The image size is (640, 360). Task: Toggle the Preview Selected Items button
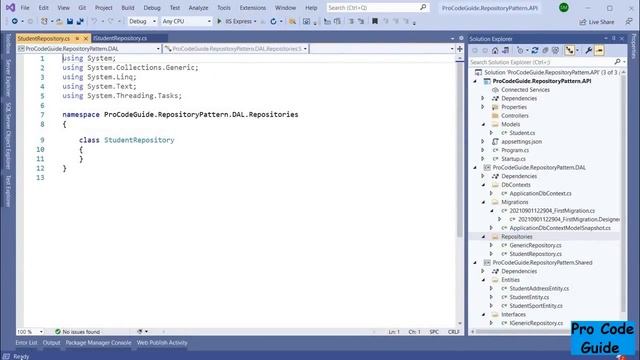599,51
